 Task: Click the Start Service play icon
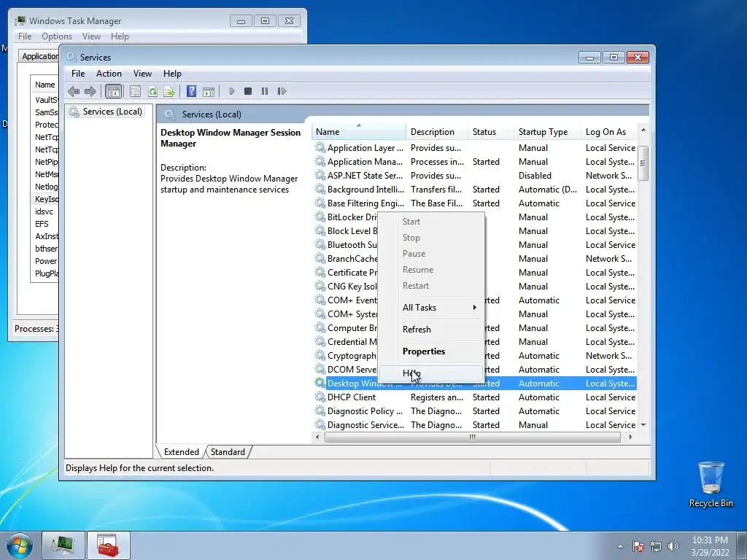pyautogui.click(x=231, y=91)
